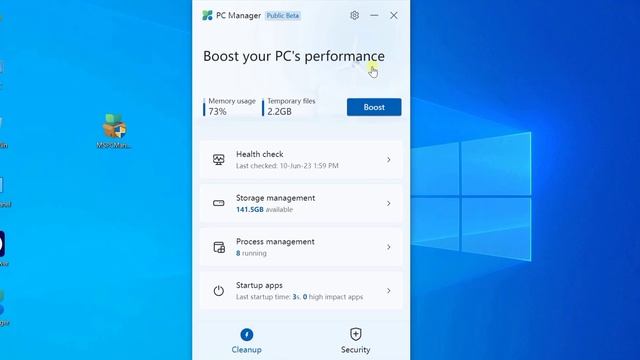Viewport: 640px width, 360px height.
Task: Expand Startup apps chevron arrow
Action: [x=389, y=291]
